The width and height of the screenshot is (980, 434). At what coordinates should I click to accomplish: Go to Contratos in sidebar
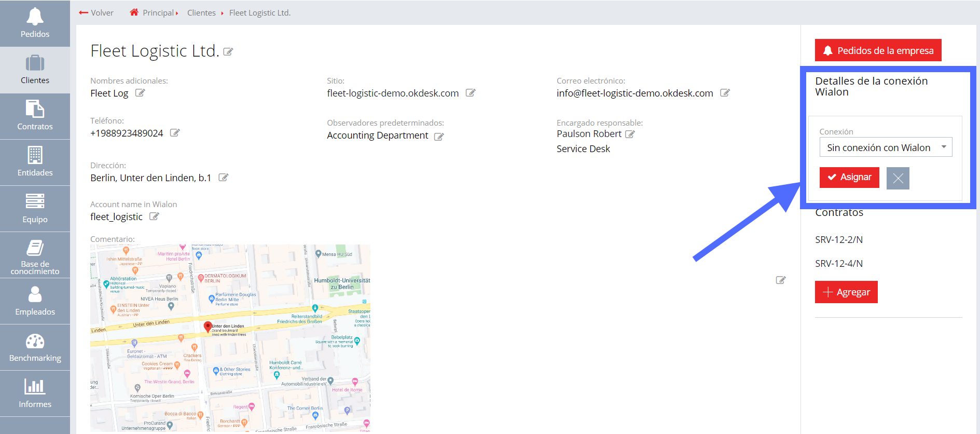click(x=35, y=116)
